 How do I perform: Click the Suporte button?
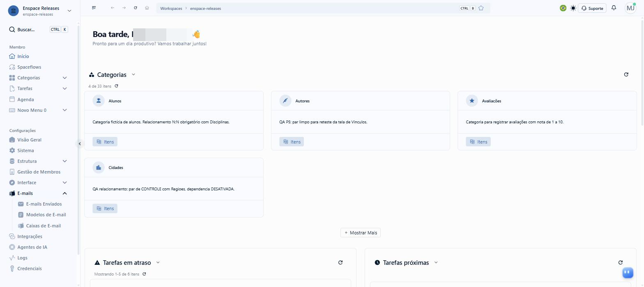point(592,8)
